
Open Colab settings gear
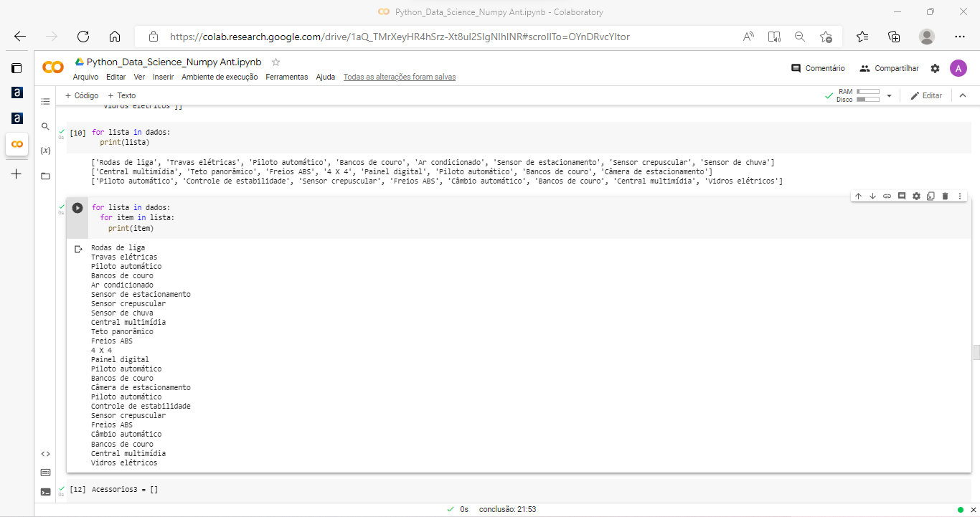[x=935, y=68]
